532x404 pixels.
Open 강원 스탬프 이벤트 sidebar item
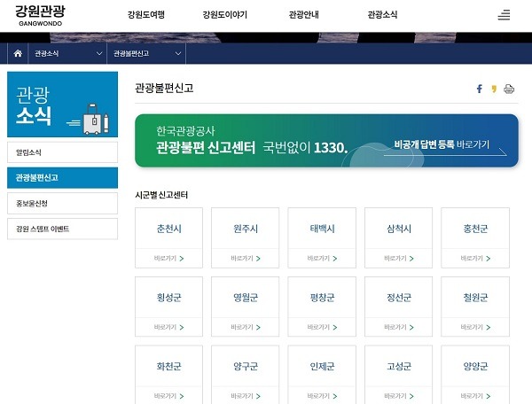tap(62, 229)
